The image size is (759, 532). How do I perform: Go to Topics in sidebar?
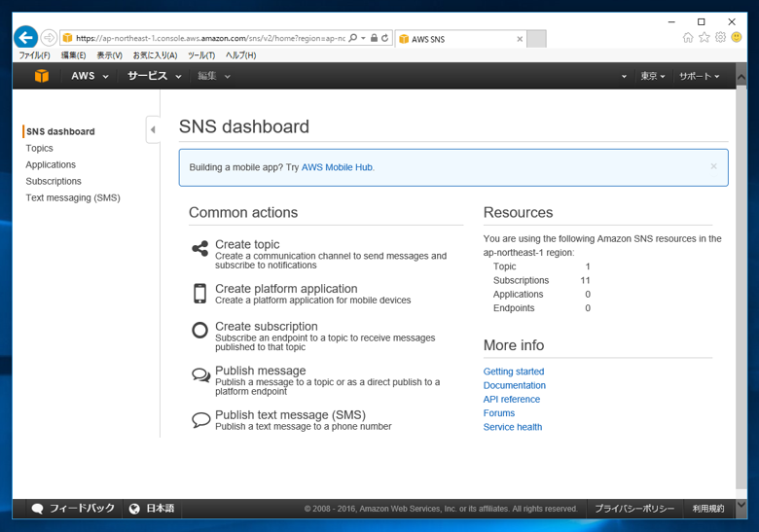(x=39, y=148)
